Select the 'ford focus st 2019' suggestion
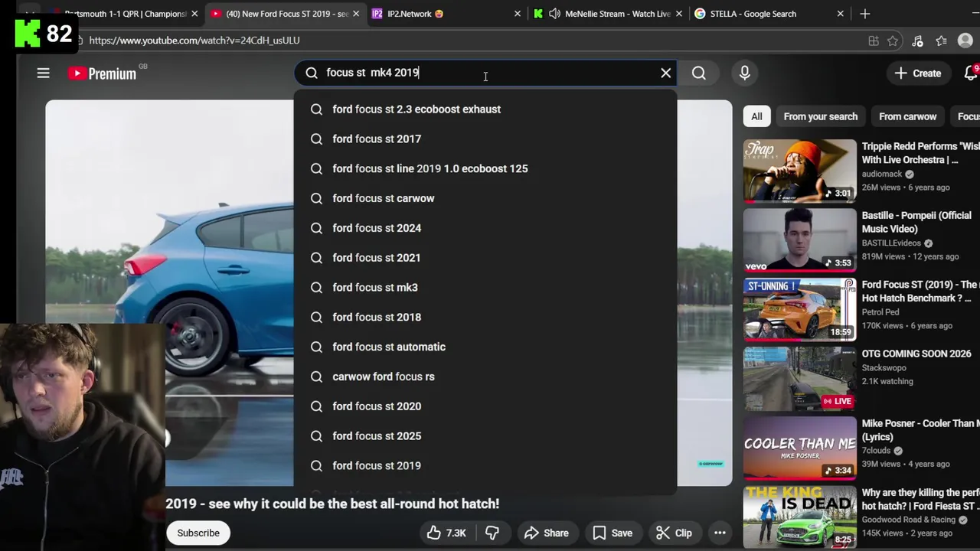980x551 pixels. [x=485, y=465]
